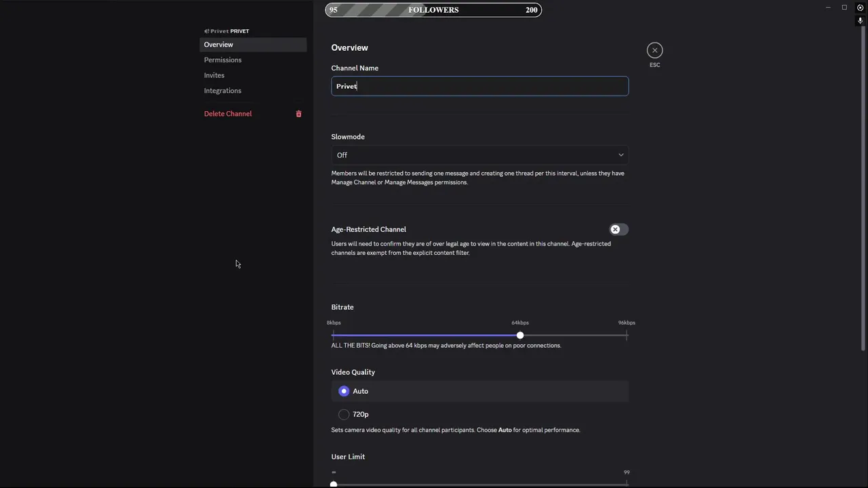Click the Overview page heading
This screenshot has width=868, height=488.
[349, 47]
